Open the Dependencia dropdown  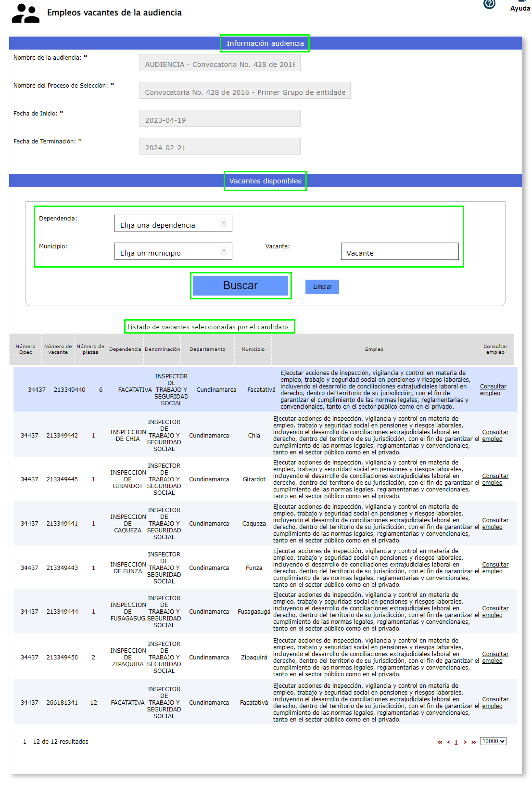click(x=173, y=224)
